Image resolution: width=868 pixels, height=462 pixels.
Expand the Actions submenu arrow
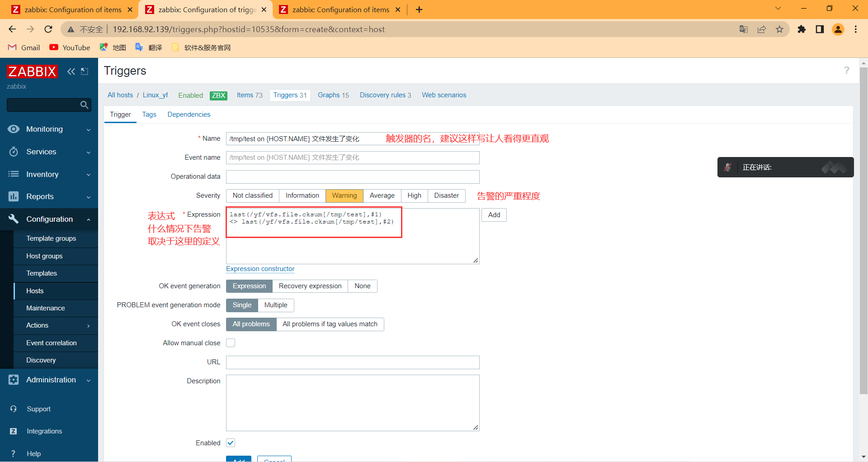pos(89,326)
